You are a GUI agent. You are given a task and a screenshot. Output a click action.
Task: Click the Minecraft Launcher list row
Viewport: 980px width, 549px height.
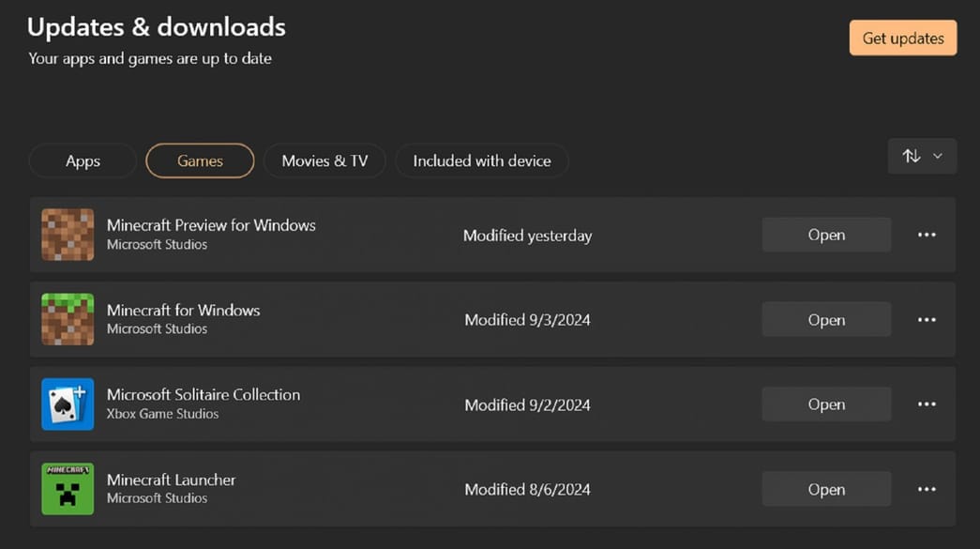(x=422, y=488)
